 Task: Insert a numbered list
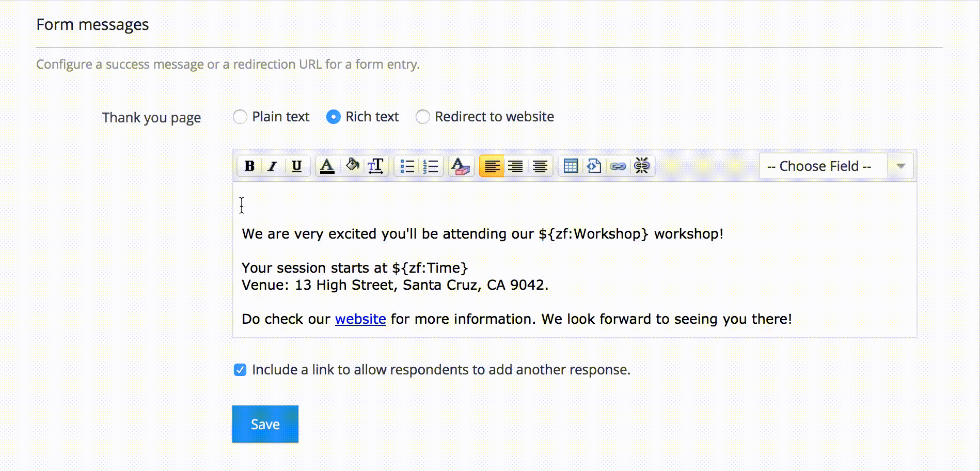(430, 166)
